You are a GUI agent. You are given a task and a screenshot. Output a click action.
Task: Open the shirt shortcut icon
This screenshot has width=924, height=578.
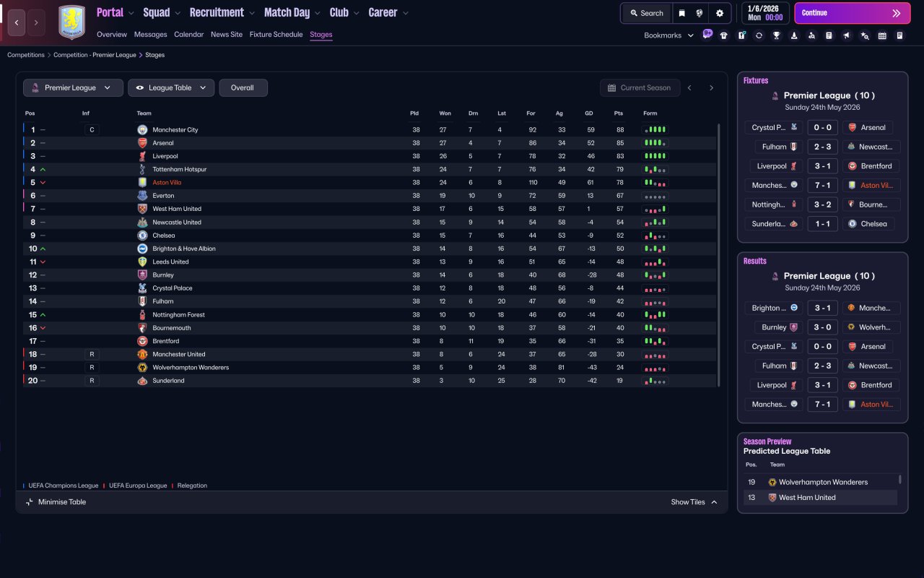(724, 35)
